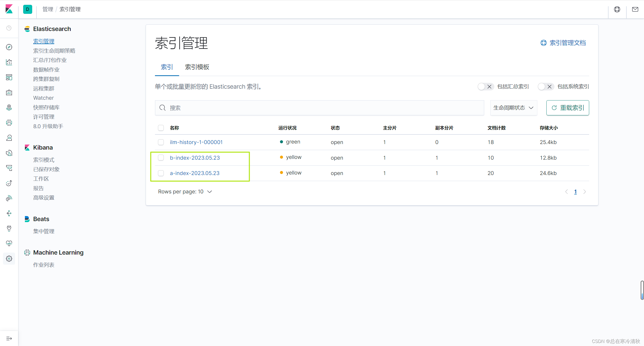Open the ilm-history-1-000001 index link
This screenshot has width=644, height=346.
click(196, 142)
